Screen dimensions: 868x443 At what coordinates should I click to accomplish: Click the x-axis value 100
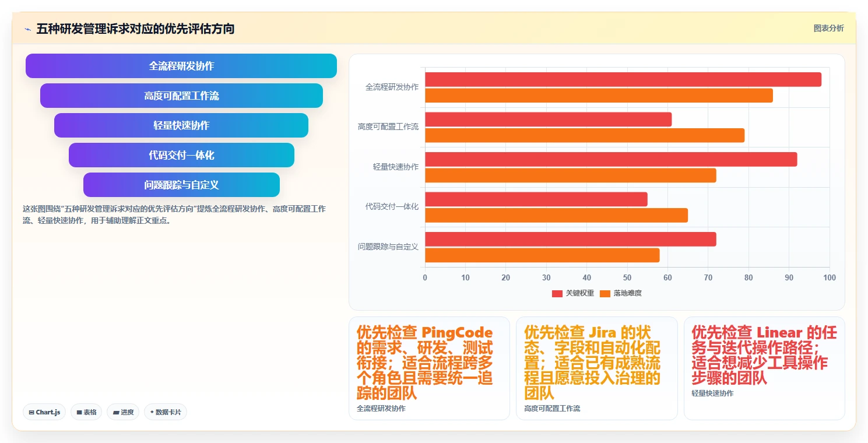point(829,277)
